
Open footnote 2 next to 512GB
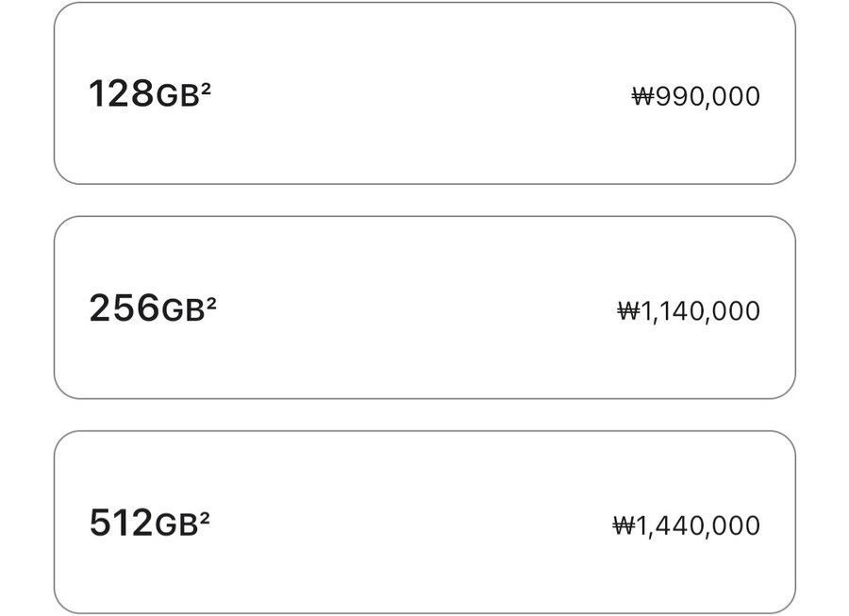tap(204, 516)
